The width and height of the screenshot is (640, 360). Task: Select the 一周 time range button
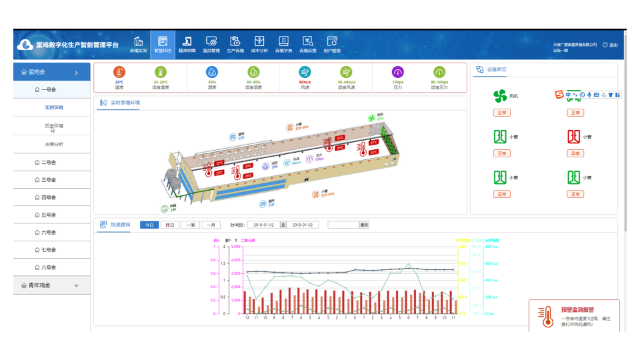tap(190, 225)
